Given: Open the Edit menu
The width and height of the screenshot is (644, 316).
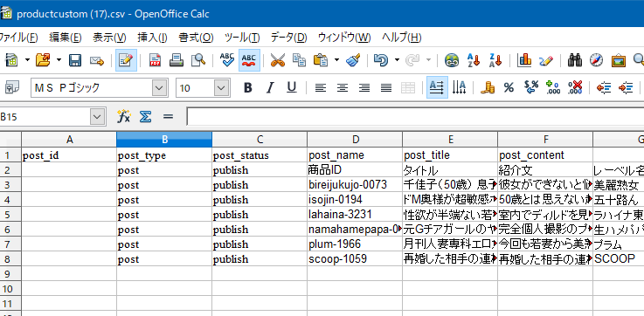Looking at the screenshot, I should [66, 38].
